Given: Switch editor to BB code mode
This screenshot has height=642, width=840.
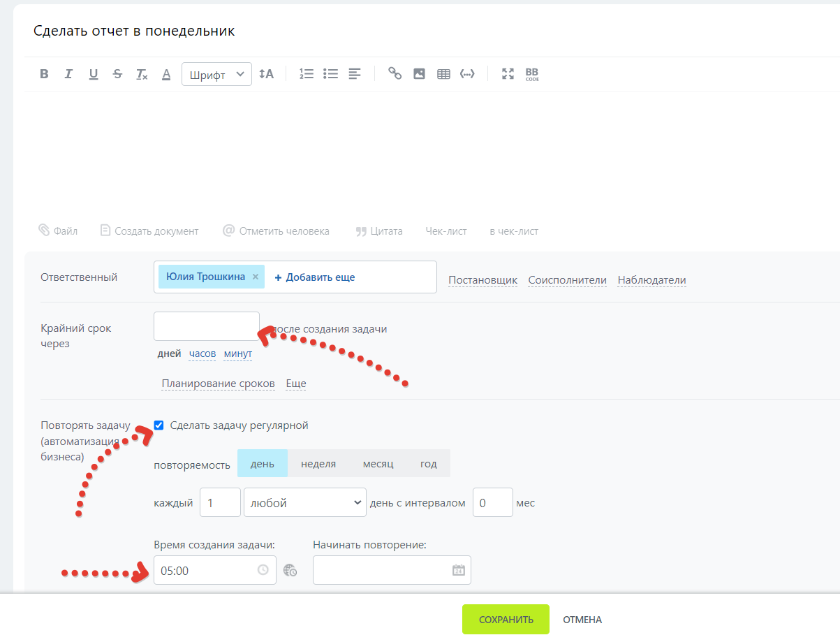Looking at the screenshot, I should [x=532, y=74].
